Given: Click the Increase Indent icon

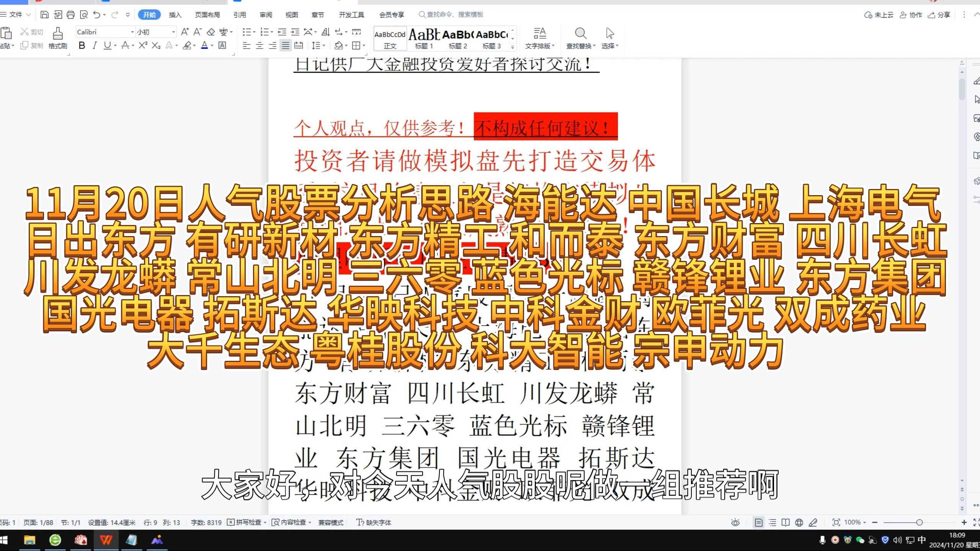Looking at the screenshot, I should (x=295, y=32).
